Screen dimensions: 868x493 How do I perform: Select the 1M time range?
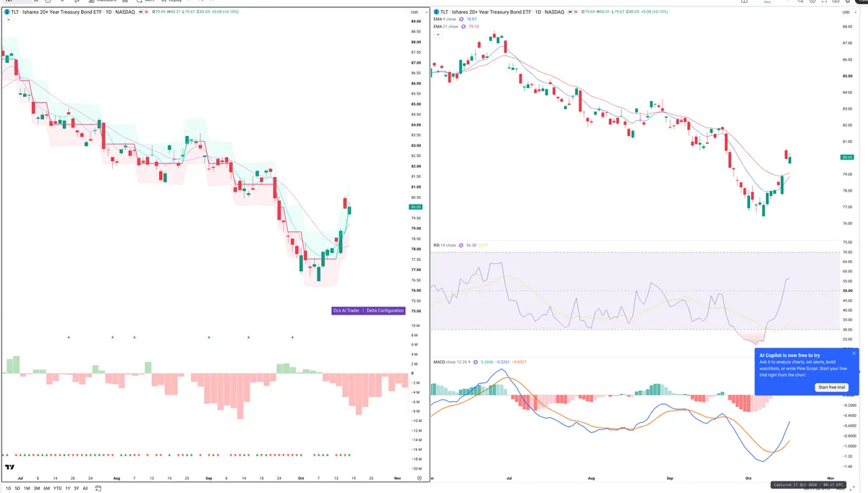pos(27,489)
